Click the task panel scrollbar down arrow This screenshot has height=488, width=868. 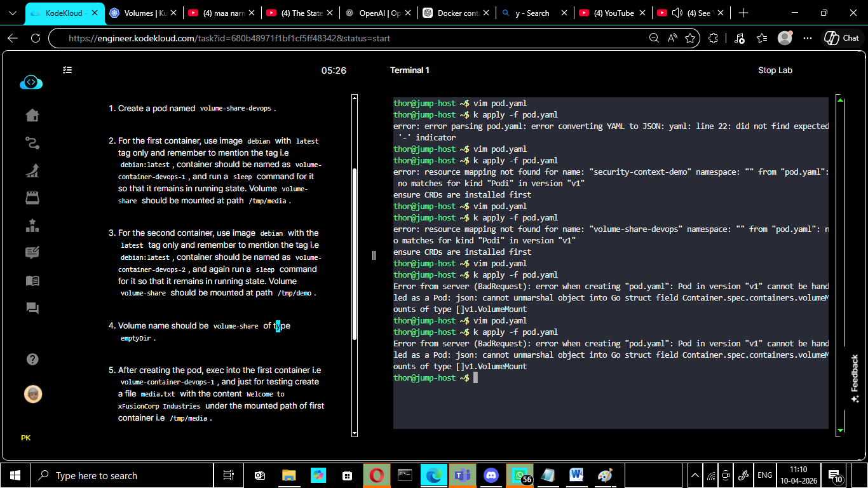[355, 433]
